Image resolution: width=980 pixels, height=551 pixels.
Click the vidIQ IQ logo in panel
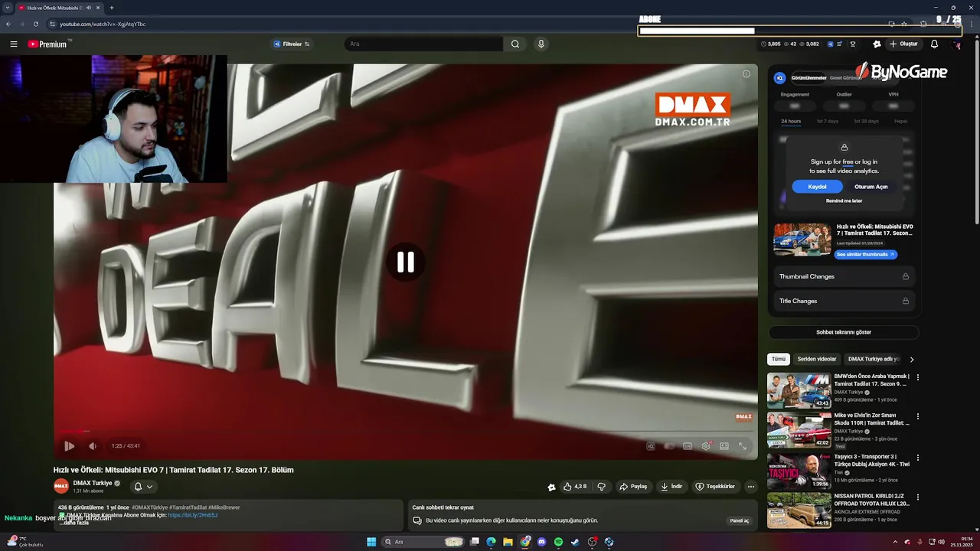(x=779, y=78)
